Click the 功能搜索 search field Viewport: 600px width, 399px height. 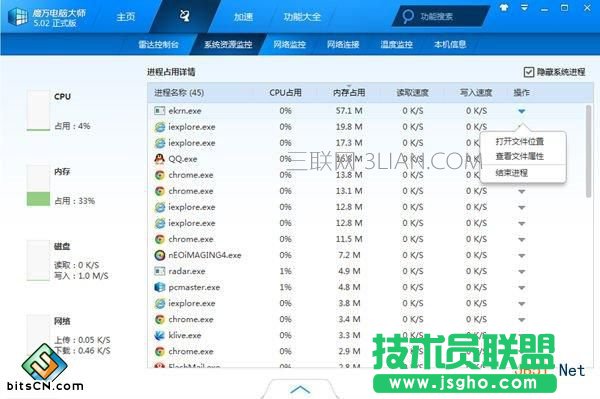(x=441, y=16)
